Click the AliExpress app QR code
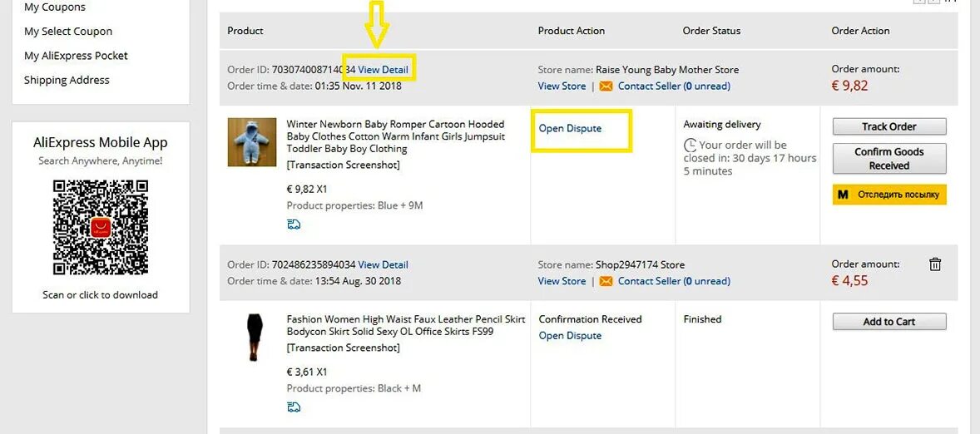 tap(101, 227)
